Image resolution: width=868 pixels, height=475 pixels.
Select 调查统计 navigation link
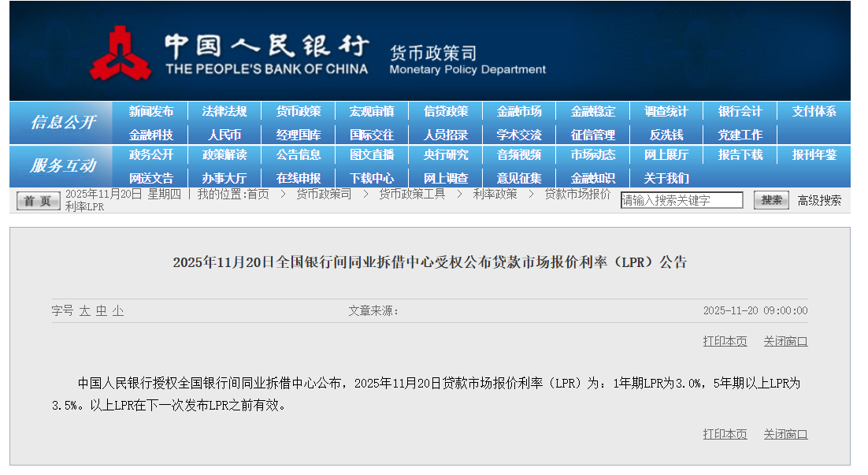click(666, 111)
